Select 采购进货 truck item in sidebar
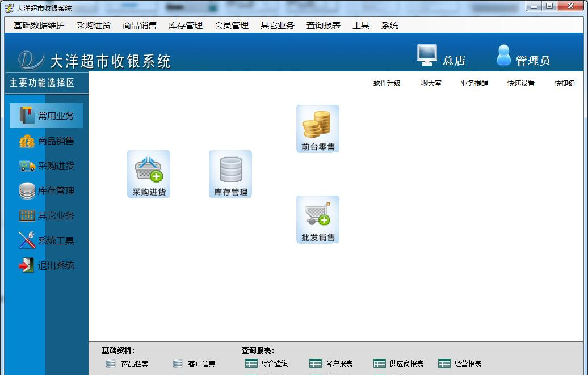588x390 pixels. (x=47, y=166)
